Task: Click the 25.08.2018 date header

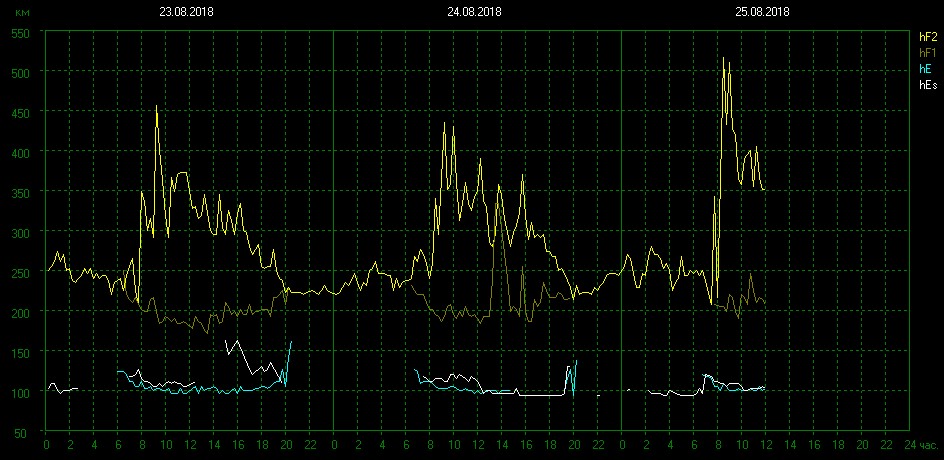Action: tap(762, 12)
